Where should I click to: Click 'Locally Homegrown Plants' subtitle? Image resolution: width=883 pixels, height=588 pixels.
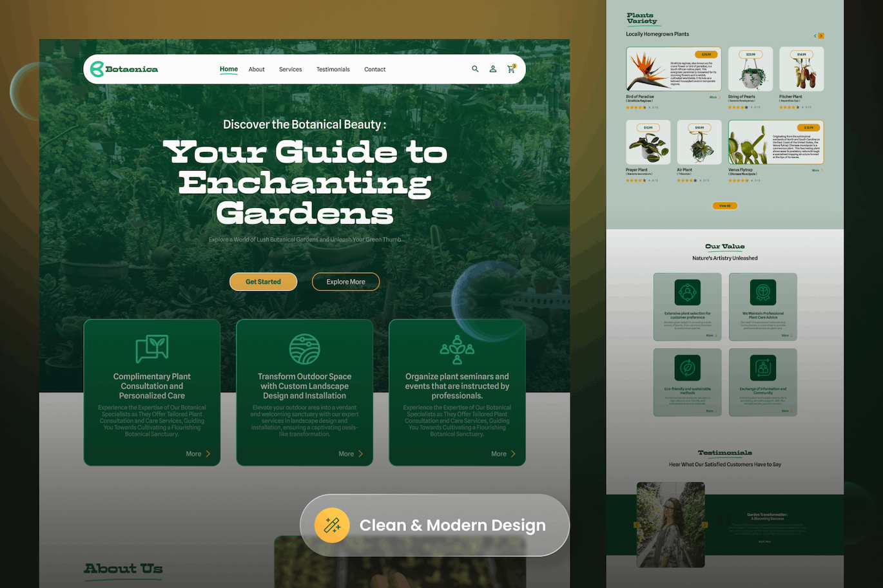pos(657,34)
